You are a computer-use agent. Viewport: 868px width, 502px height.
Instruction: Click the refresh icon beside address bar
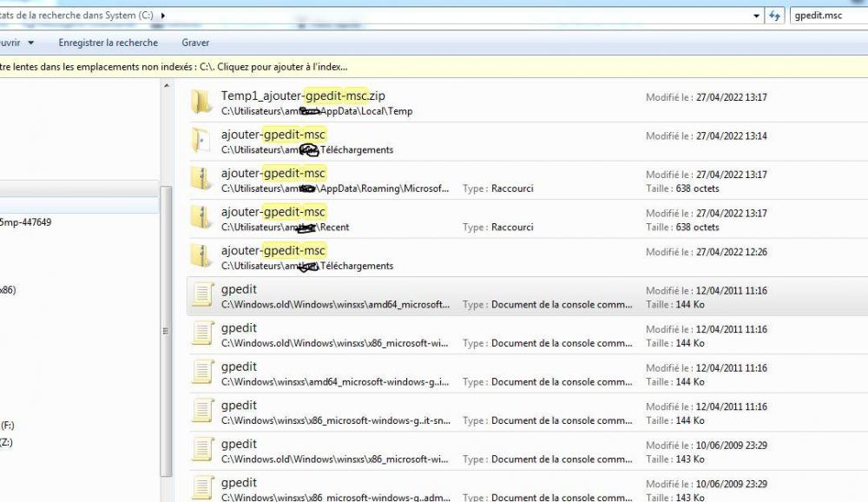(775, 16)
